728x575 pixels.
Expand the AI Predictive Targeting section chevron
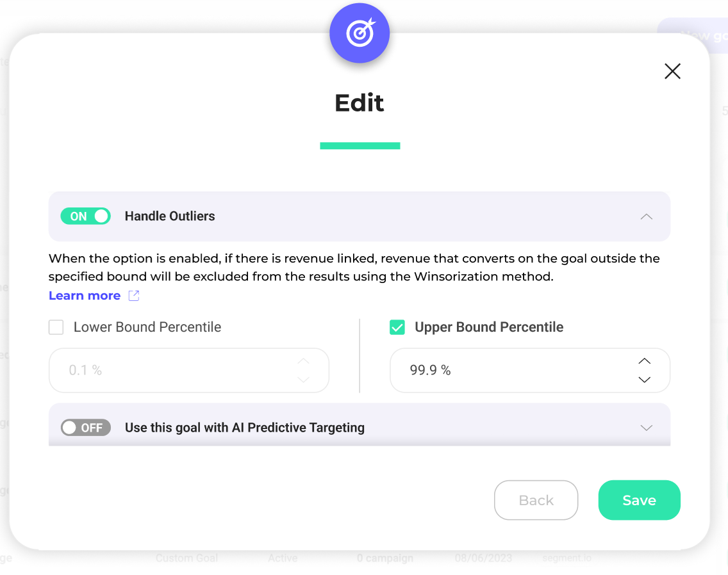click(x=646, y=428)
